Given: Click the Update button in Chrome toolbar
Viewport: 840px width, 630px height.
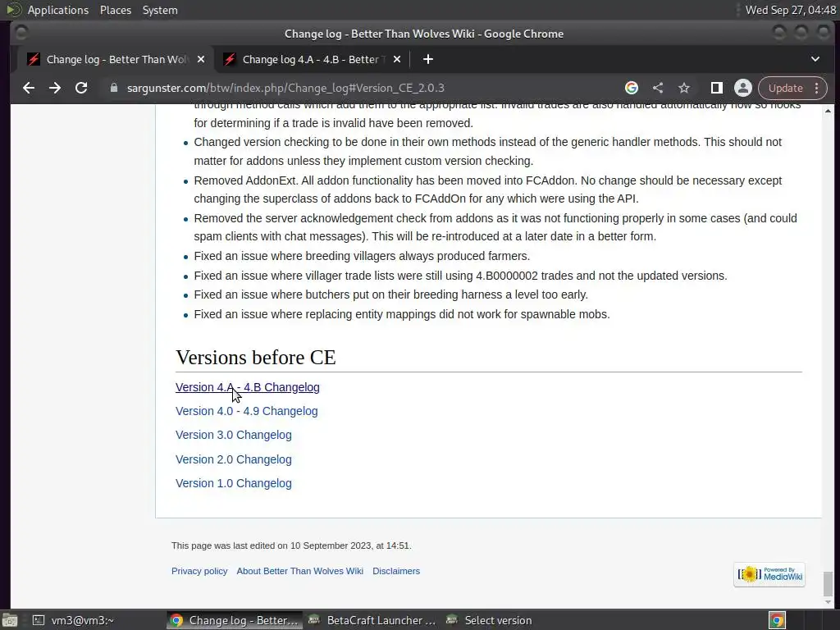Looking at the screenshot, I should tap(785, 88).
